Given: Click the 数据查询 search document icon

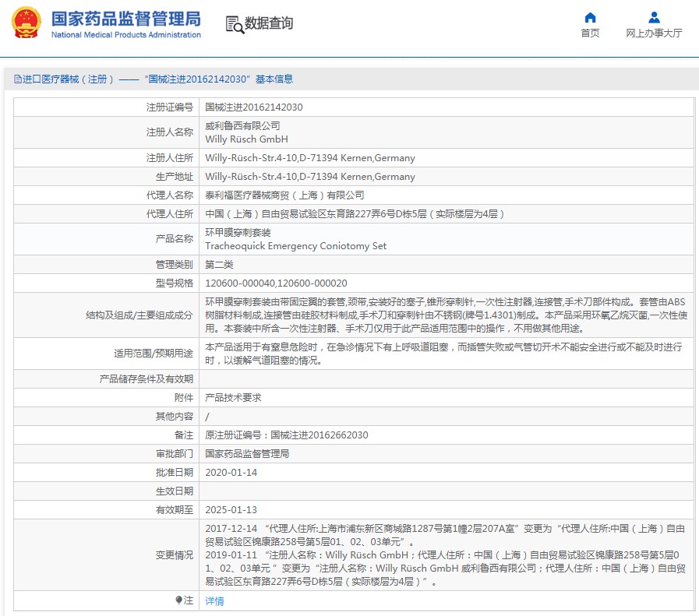Looking at the screenshot, I should [x=235, y=24].
